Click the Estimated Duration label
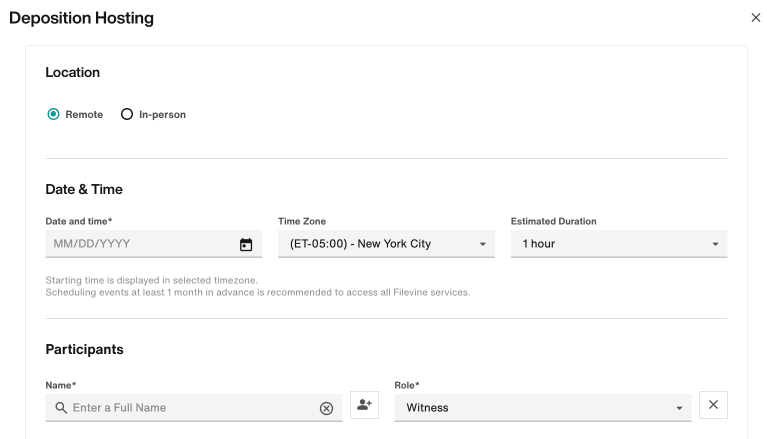767x439 pixels. click(554, 221)
